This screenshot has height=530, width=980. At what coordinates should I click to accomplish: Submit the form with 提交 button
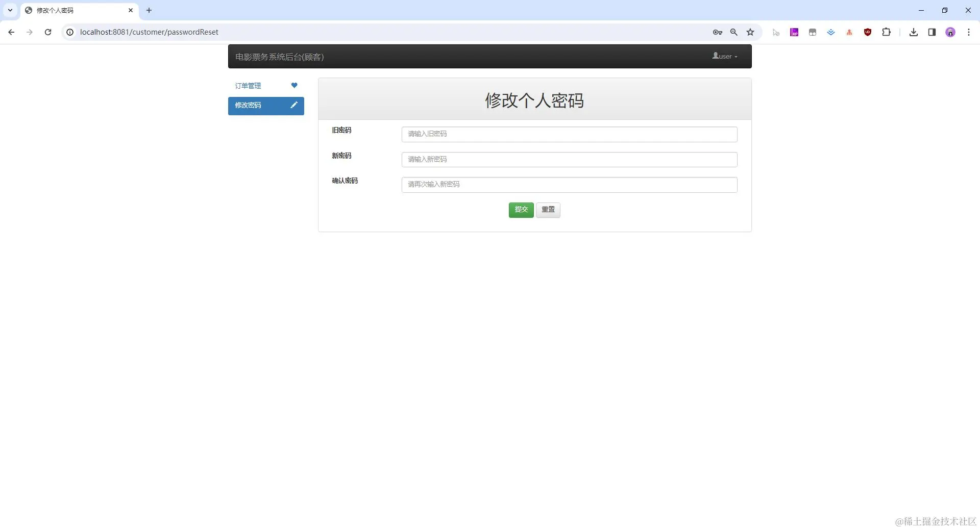521,210
